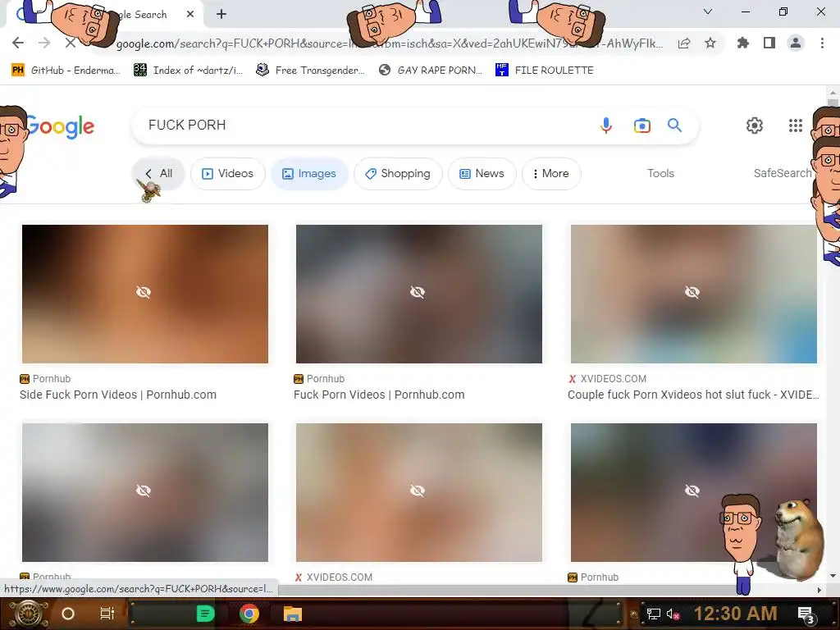Open the Tools filter options

pyautogui.click(x=660, y=173)
